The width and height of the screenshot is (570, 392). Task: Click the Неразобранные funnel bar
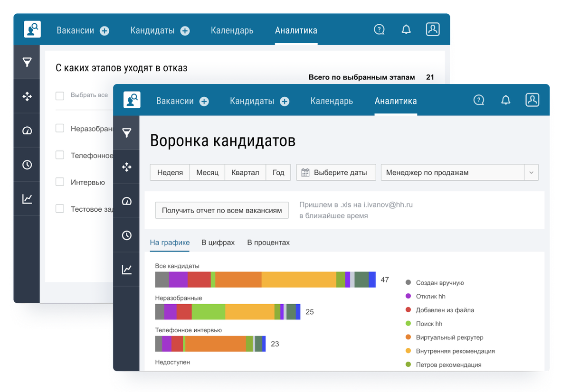tap(228, 312)
